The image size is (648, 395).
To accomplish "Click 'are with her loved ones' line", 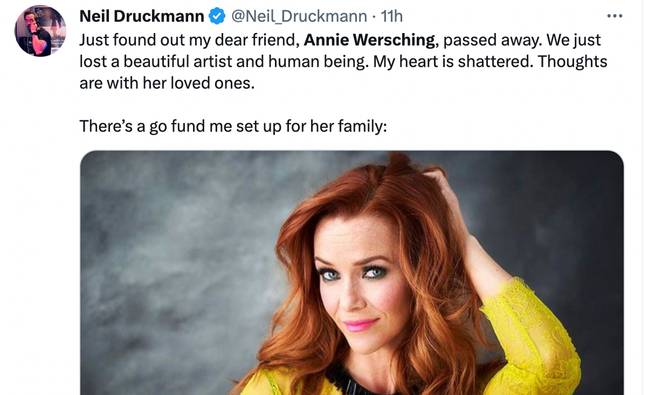I will [167, 83].
